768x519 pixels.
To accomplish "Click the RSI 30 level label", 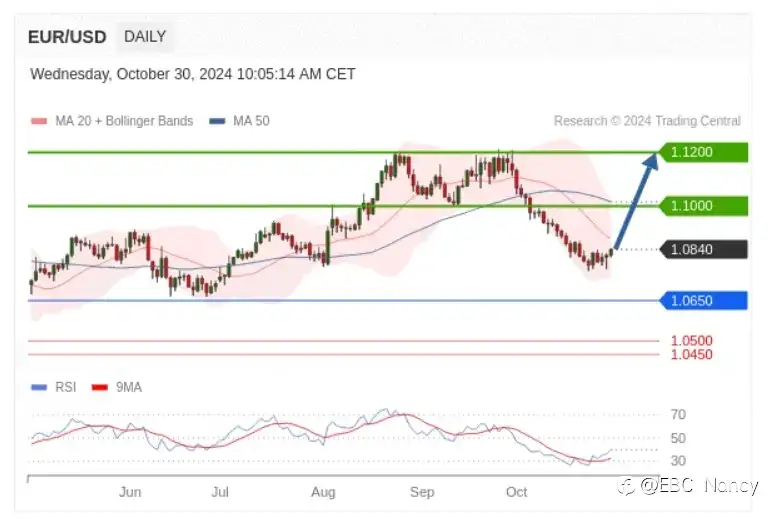I will [678, 461].
